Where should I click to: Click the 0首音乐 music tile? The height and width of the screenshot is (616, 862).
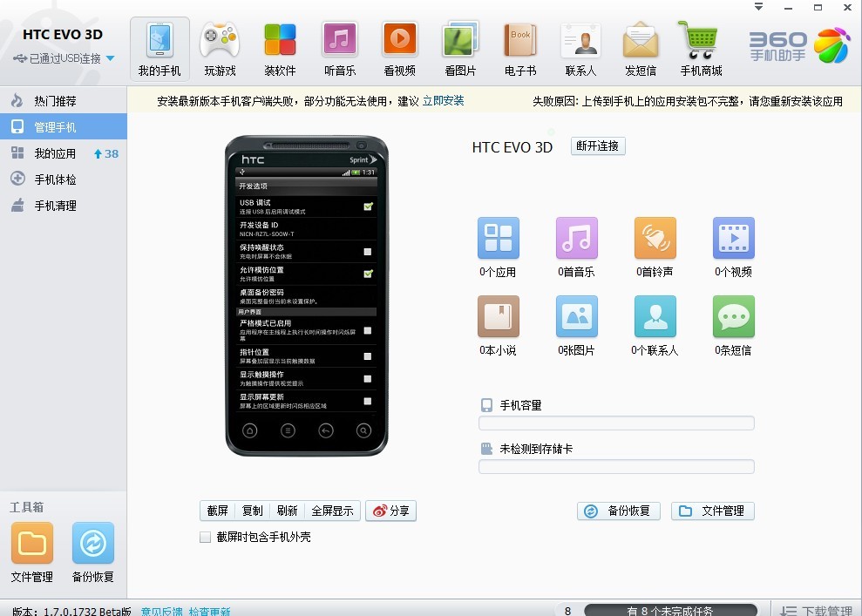(576, 247)
